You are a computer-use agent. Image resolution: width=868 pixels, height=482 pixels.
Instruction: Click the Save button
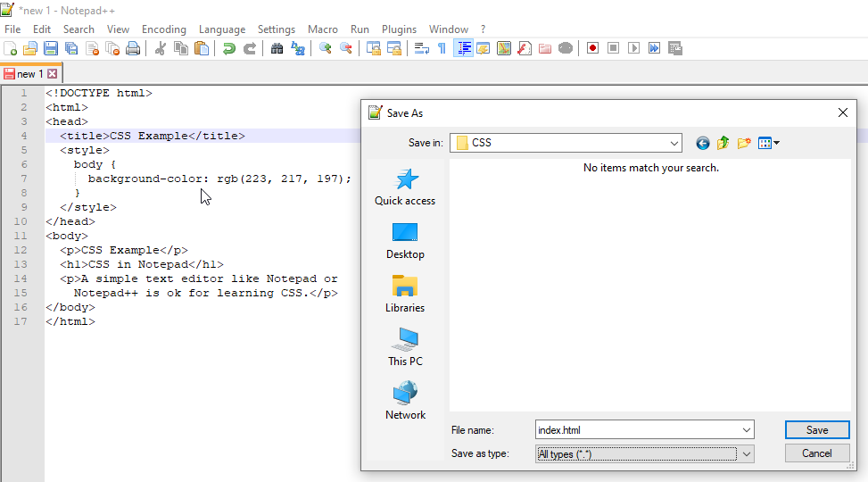click(x=817, y=430)
